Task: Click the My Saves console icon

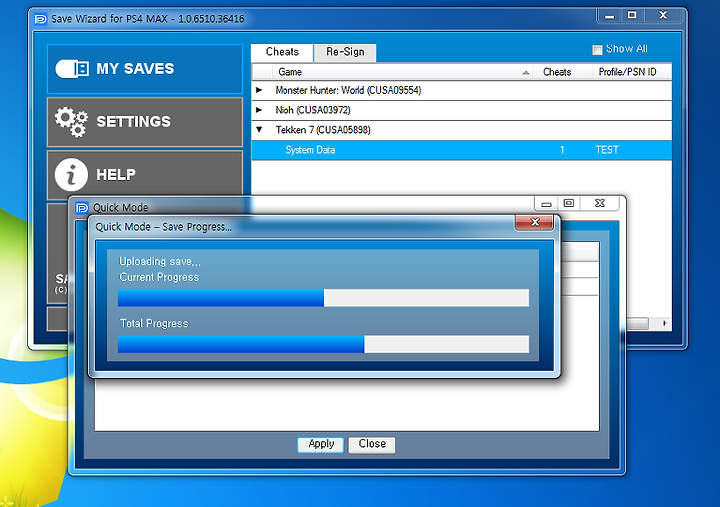Action: click(72, 69)
